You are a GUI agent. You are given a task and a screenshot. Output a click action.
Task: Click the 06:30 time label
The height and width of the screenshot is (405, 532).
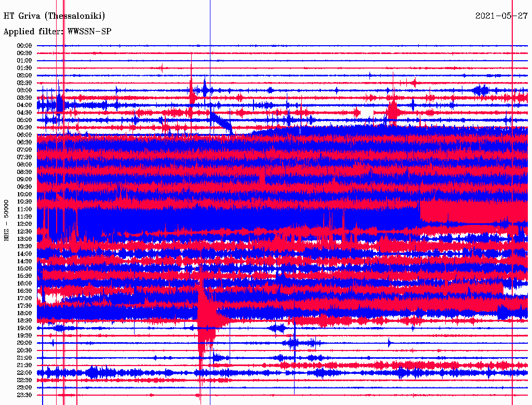pos(24,142)
